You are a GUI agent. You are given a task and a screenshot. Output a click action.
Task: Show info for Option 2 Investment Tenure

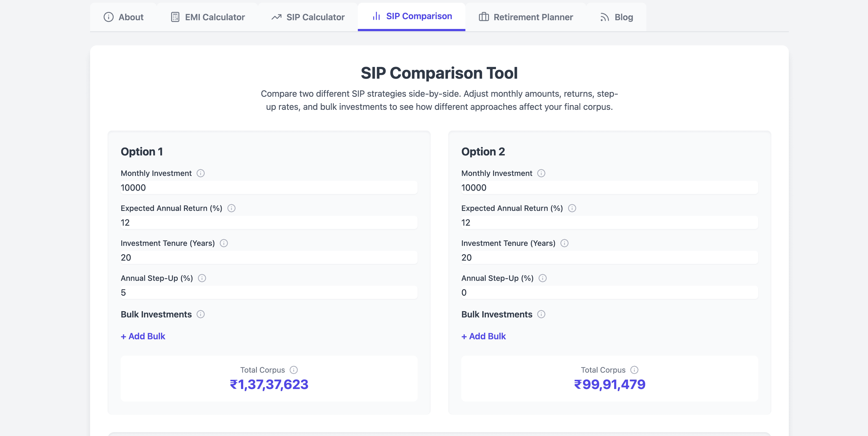pyautogui.click(x=564, y=243)
